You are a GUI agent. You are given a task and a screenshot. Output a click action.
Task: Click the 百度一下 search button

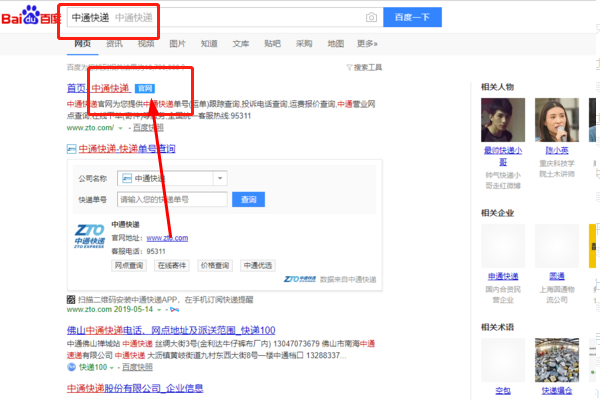click(412, 17)
